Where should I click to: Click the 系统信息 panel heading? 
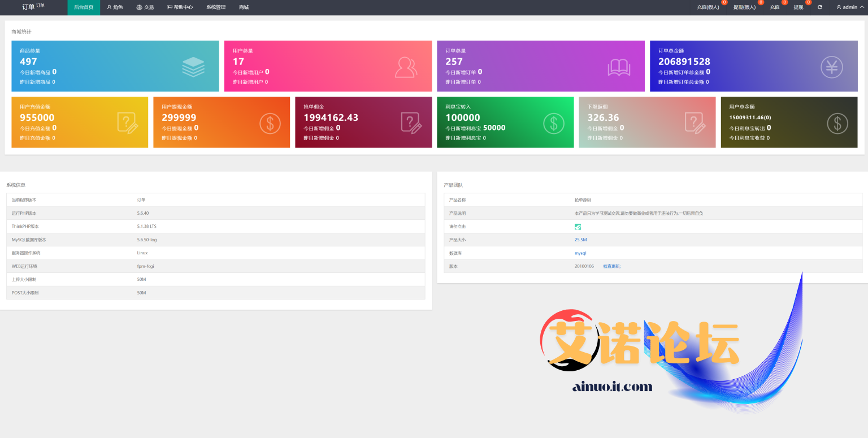pos(16,185)
